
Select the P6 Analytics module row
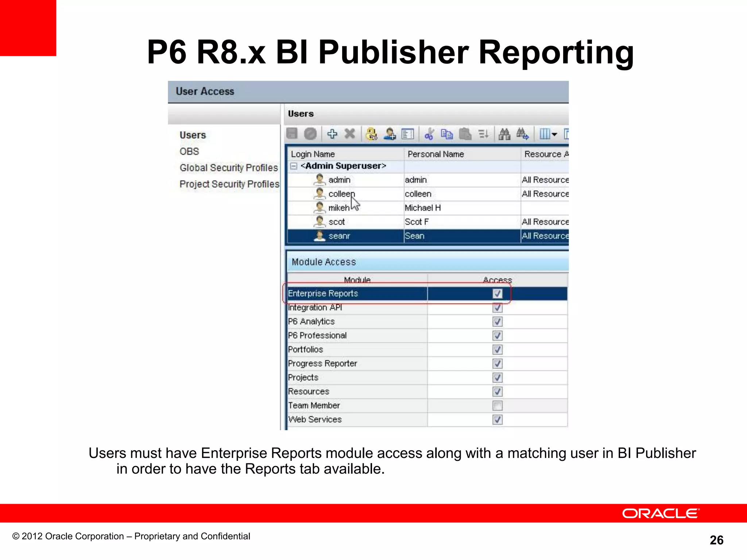(427, 322)
